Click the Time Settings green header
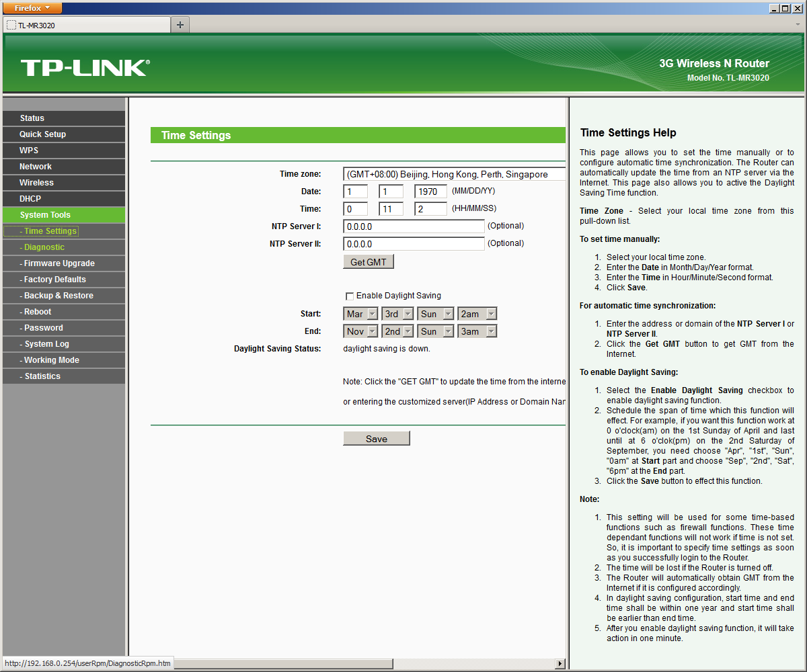The height and width of the screenshot is (672, 807). click(x=358, y=135)
